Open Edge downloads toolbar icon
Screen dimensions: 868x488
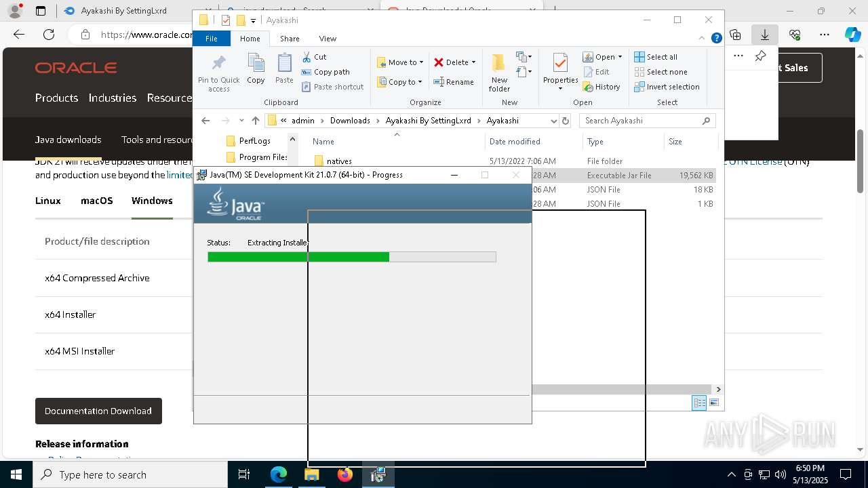tap(764, 35)
